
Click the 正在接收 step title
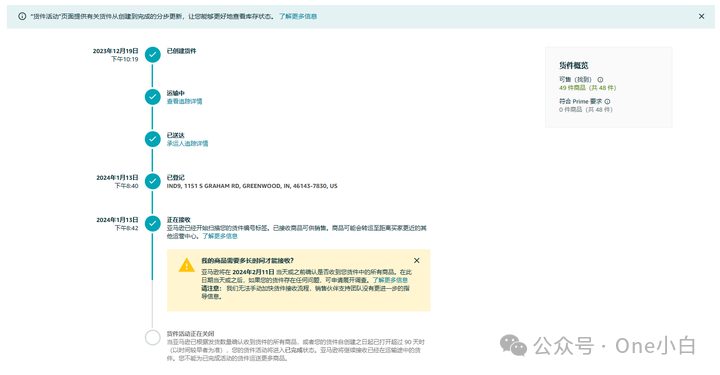pos(179,220)
